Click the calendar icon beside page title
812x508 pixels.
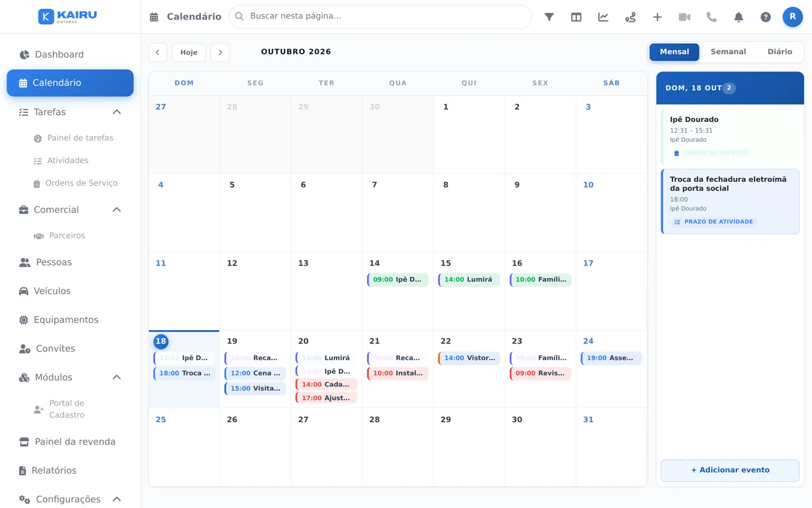(x=154, y=17)
